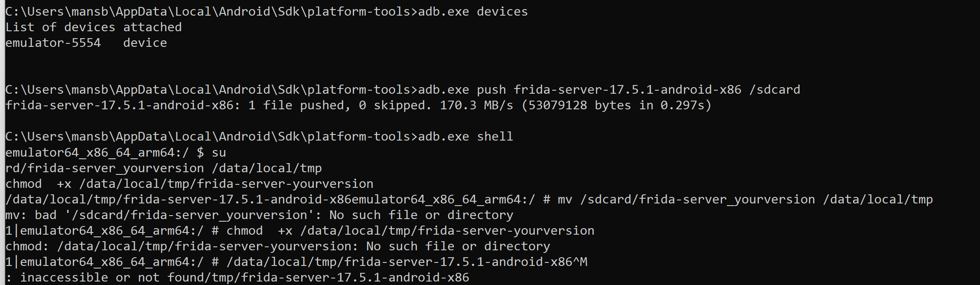Screen dimensions: 980x285
Task: Click the 'mv' command after the # prompt
Action: (565, 200)
